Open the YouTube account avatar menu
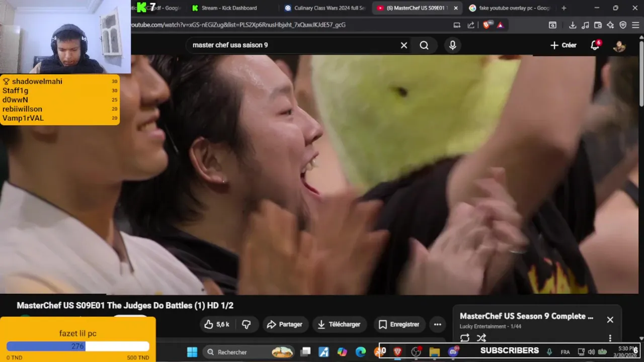The height and width of the screenshot is (362, 644). pos(619,46)
